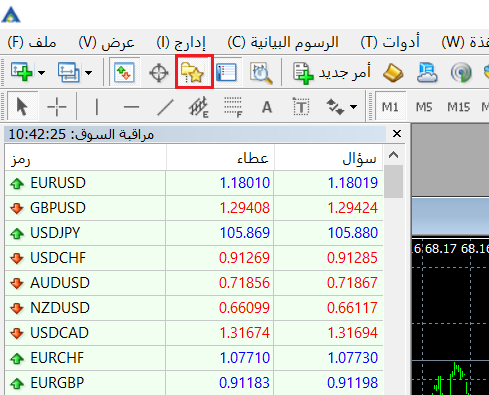The height and width of the screenshot is (395, 489).
Task: Click the NZDUSD ask value 0.66117
Action: 352,308
